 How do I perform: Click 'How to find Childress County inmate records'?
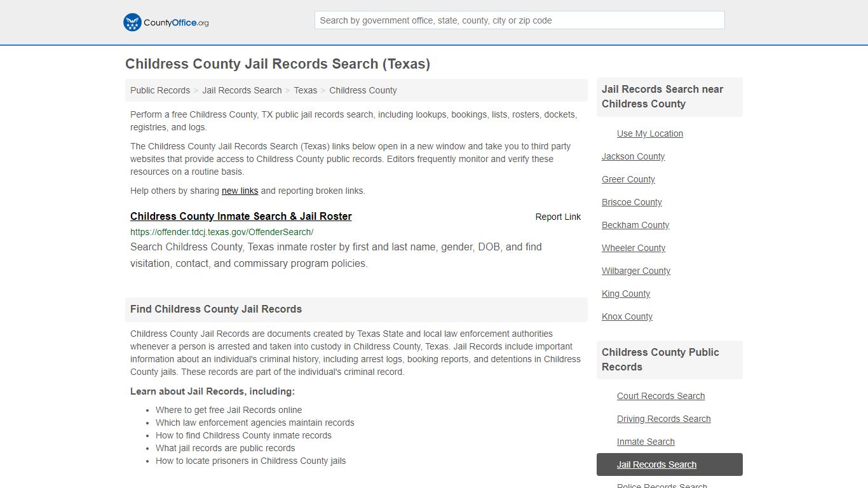[x=243, y=435]
